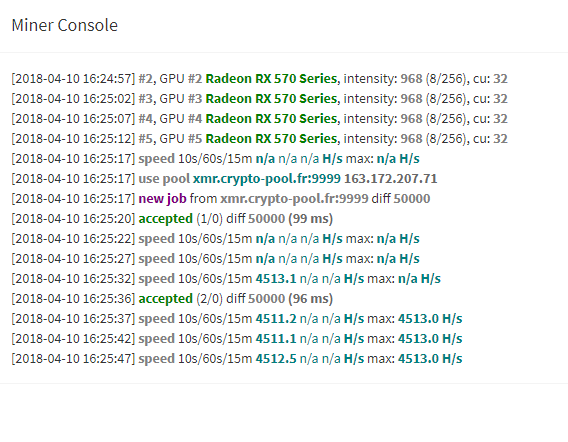Viewport: 568px width, 442px height.
Task: Click the first speed line at 16:25:17
Action: click(216, 159)
